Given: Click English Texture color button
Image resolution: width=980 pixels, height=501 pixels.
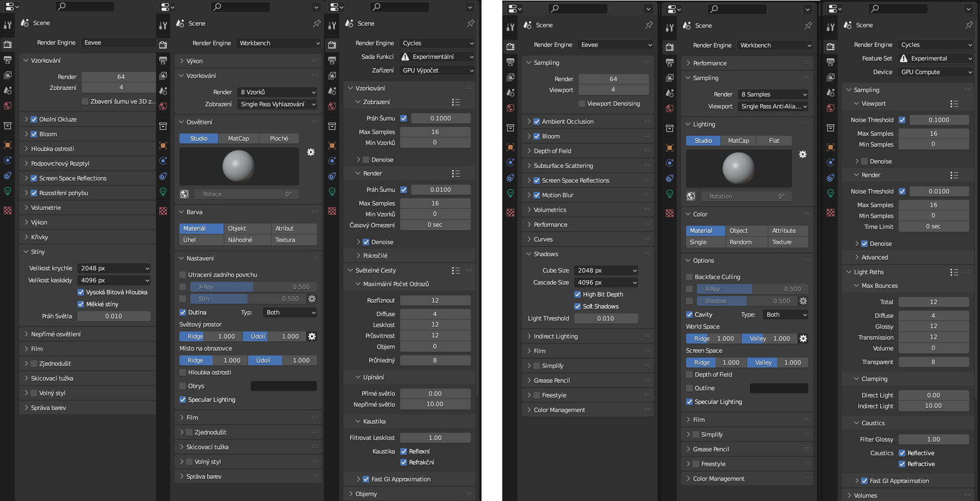Looking at the screenshot, I should tap(788, 242).
